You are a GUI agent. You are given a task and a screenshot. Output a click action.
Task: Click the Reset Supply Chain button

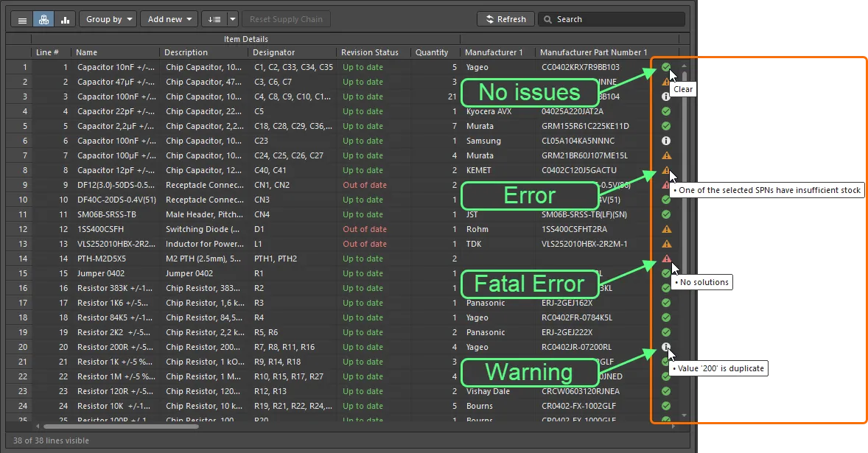286,20
